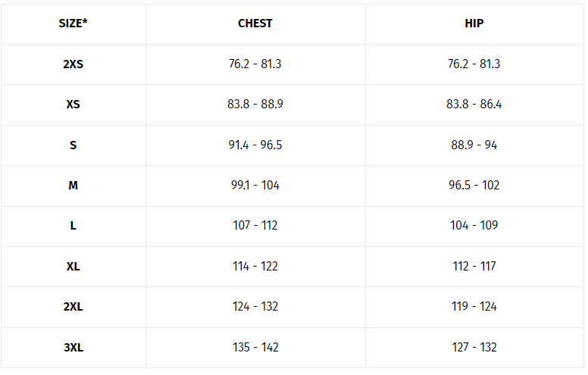Select the XL size row label

point(73,267)
